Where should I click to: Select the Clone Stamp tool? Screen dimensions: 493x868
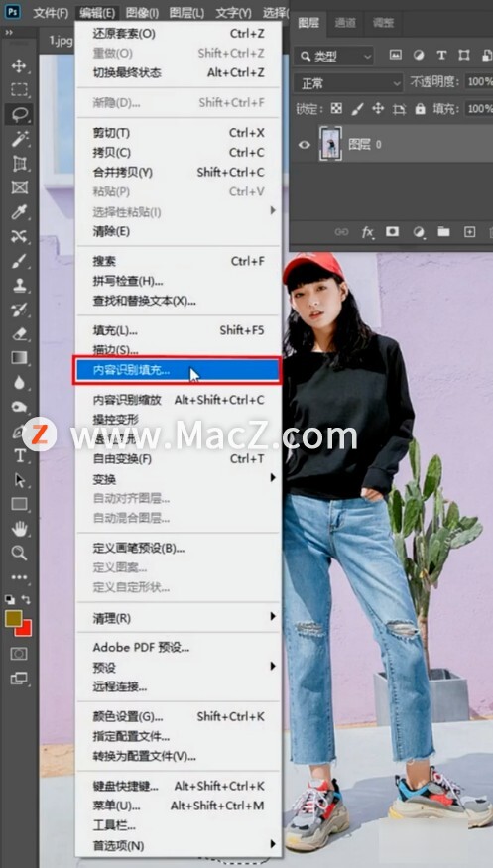point(19,285)
